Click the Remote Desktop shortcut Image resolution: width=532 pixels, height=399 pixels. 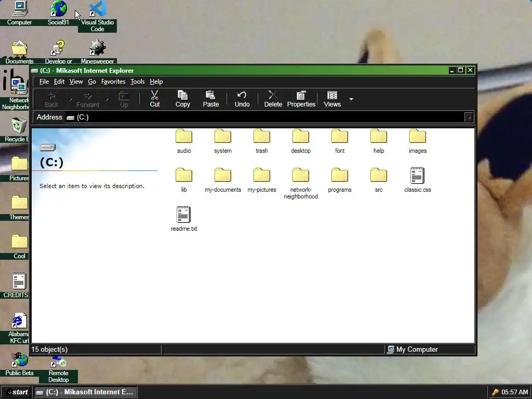pos(58,369)
